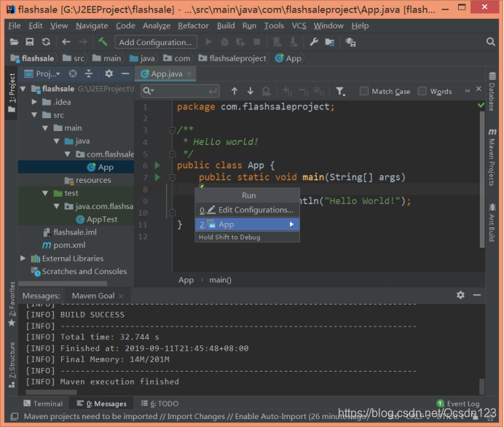Open the Database side panel

(x=492, y=92)
